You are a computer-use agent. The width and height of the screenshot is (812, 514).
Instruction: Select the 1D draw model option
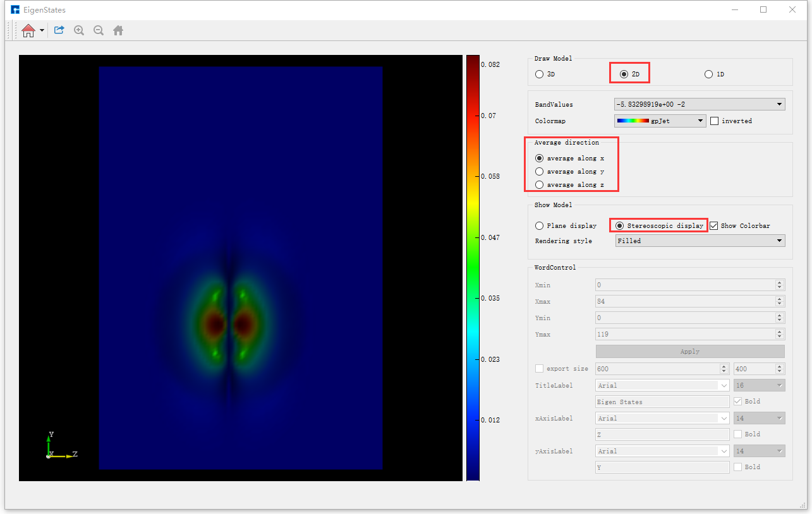click(x=708, y=74)
